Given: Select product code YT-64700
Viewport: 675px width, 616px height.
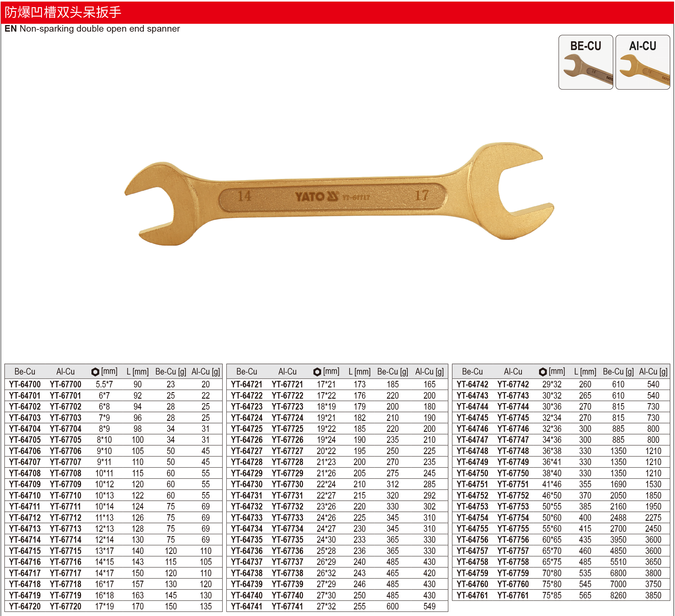Looking at the screenshot, I should (x=25, y=384).
